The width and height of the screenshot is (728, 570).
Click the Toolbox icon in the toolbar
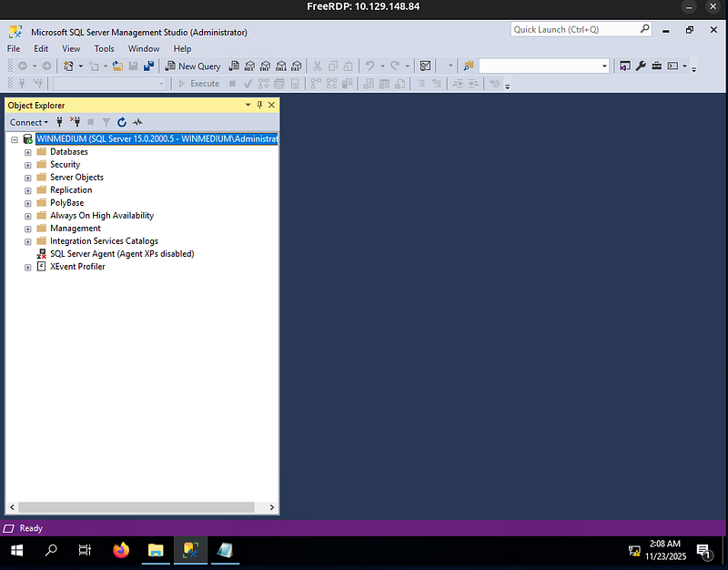pyautogui.click(x=656, y=66)
